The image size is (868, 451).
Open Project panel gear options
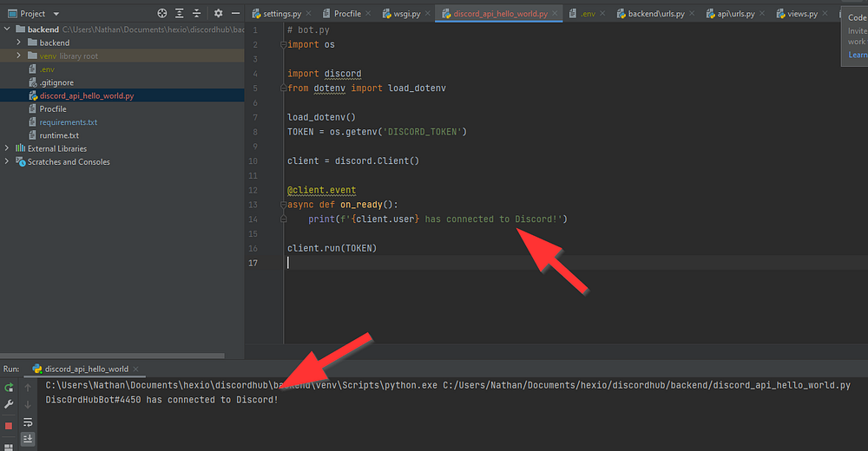point(219,14)
